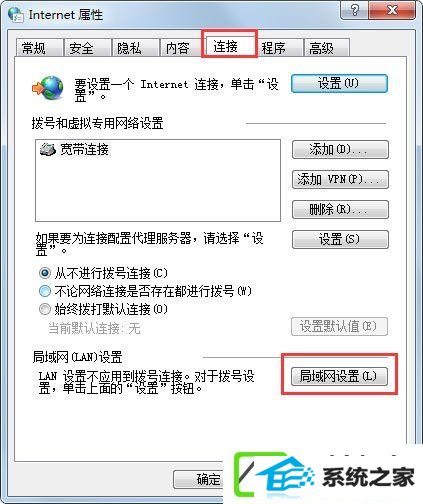Select the 连接 tab
Viewport: 423px width, 504px height.
(x=229, y=46)
